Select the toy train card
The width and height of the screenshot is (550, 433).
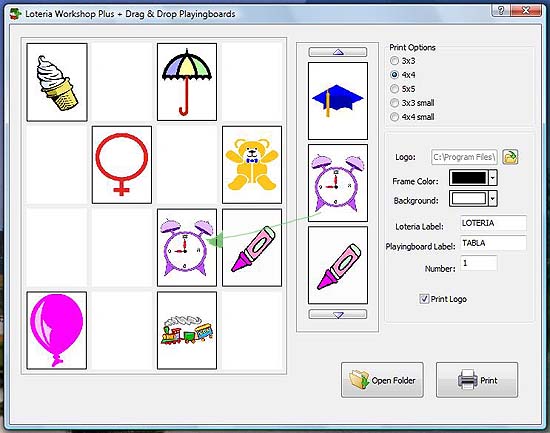(x=187, y=330)
